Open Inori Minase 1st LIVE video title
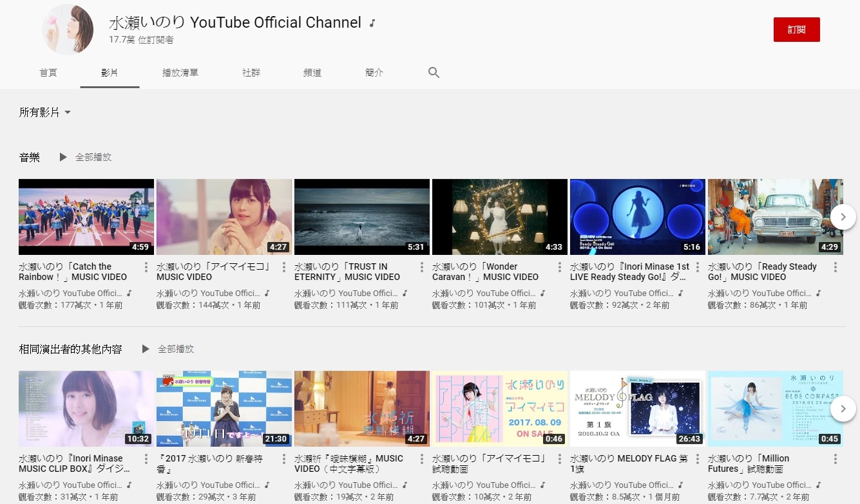Image resolution: width=860 pixels, height=504 pixels. [629, 272]
